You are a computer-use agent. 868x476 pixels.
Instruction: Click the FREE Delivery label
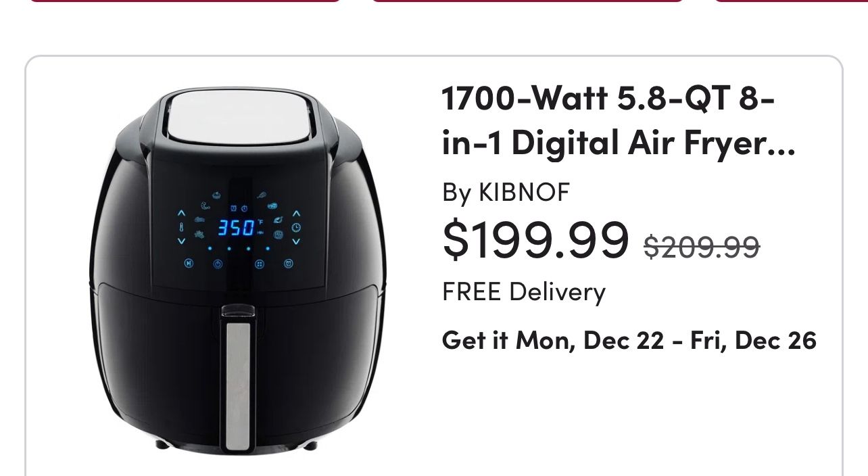tap(524, 292)
